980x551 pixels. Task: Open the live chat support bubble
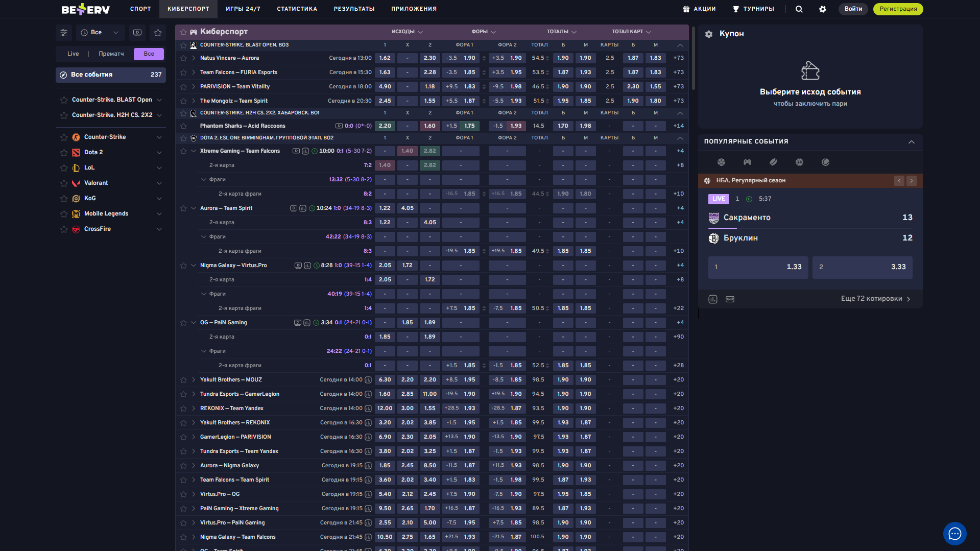(954, 534)
